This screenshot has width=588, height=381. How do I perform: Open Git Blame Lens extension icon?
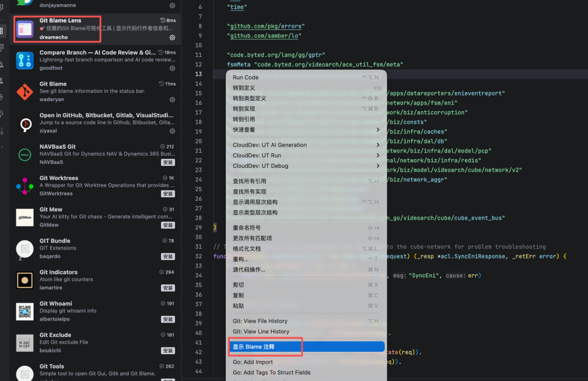24,29
